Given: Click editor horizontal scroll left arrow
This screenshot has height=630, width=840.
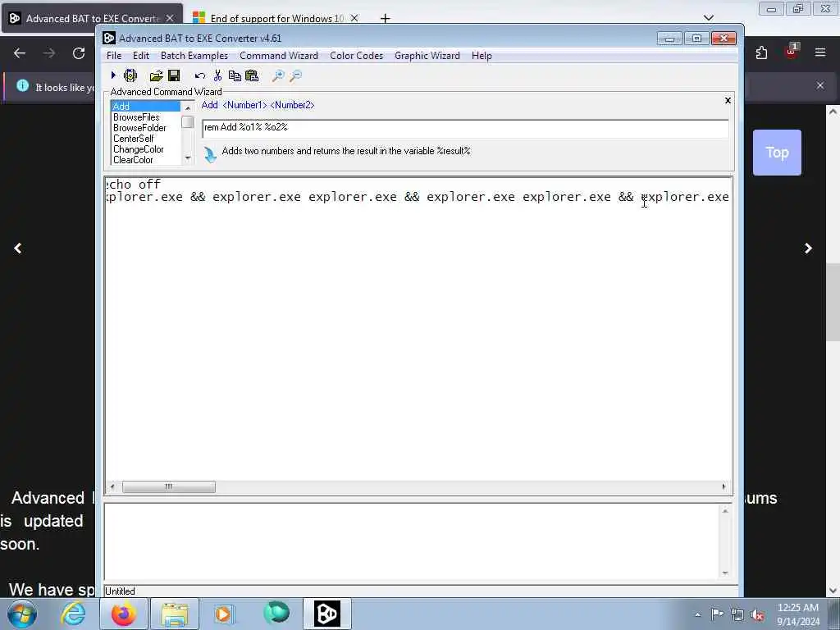Looking at the screenshot, I should tap(112, 486).
